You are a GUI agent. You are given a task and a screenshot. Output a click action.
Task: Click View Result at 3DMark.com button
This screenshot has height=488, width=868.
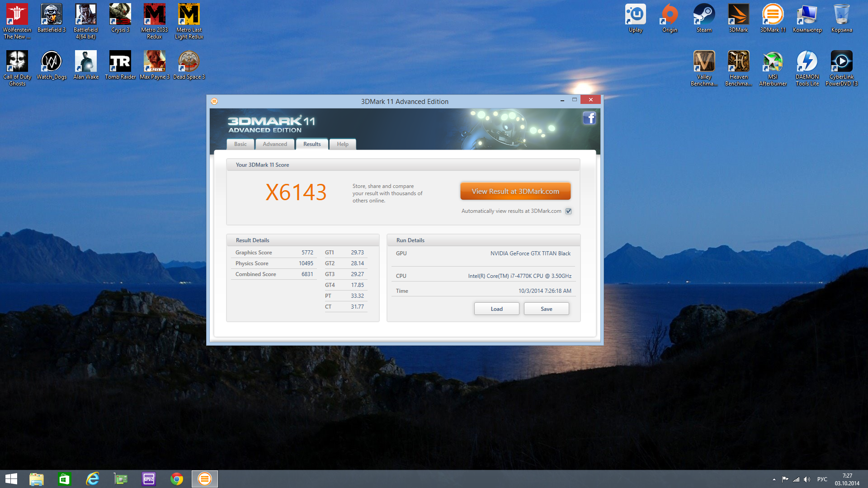(x=515, y=191)
